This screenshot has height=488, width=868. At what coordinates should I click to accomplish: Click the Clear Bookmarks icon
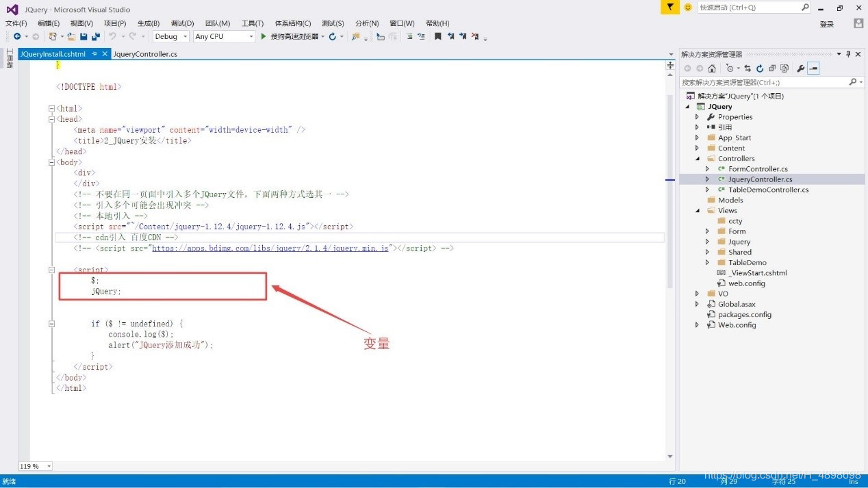click(476, 36)
